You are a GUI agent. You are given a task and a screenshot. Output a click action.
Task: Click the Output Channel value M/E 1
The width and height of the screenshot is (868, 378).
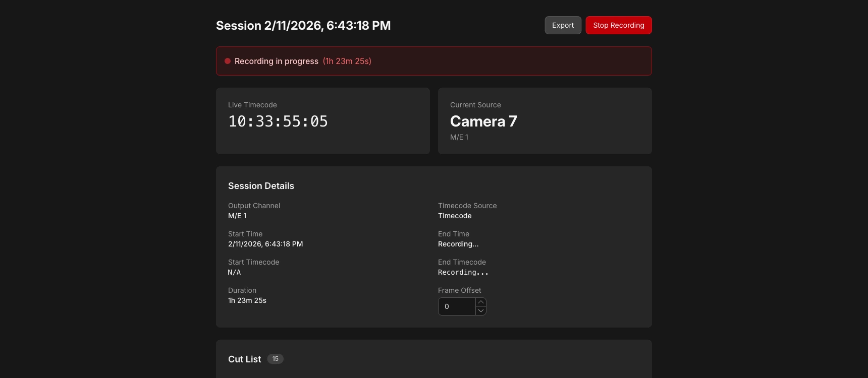237,216
